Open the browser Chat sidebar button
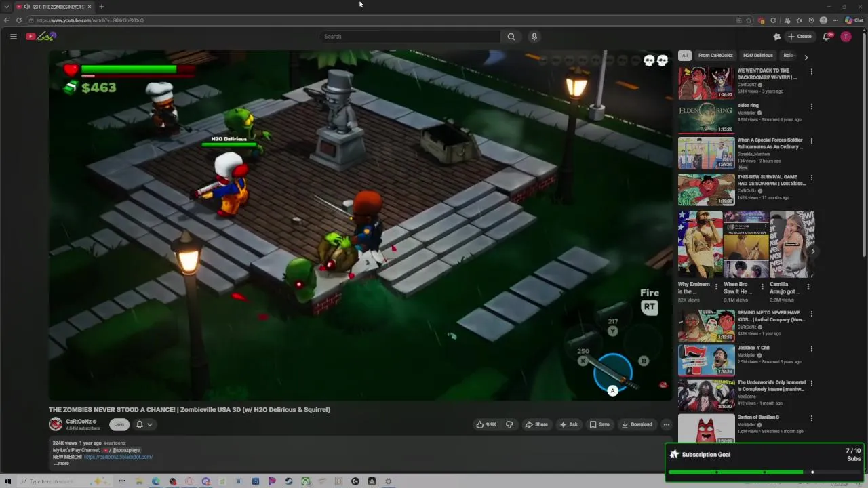 click(x=854, y=20)
